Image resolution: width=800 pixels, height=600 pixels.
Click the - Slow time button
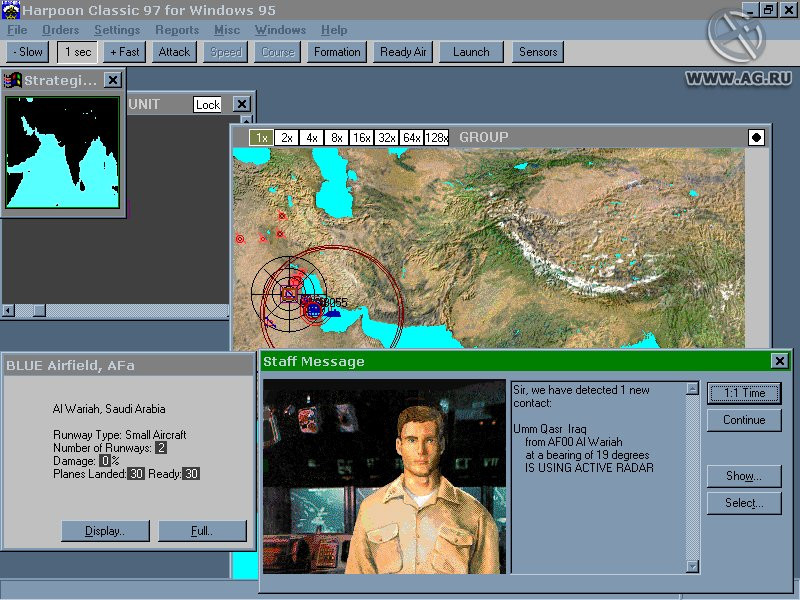coord(28,52)
